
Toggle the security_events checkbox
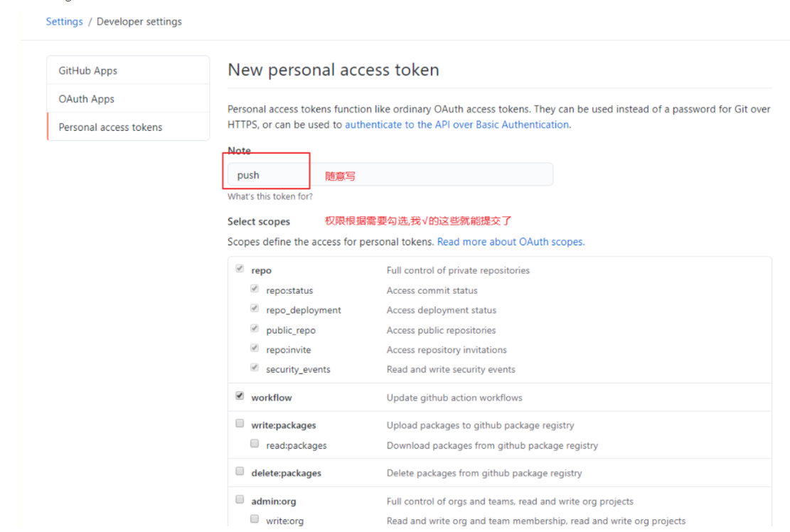tap(255, 368)
